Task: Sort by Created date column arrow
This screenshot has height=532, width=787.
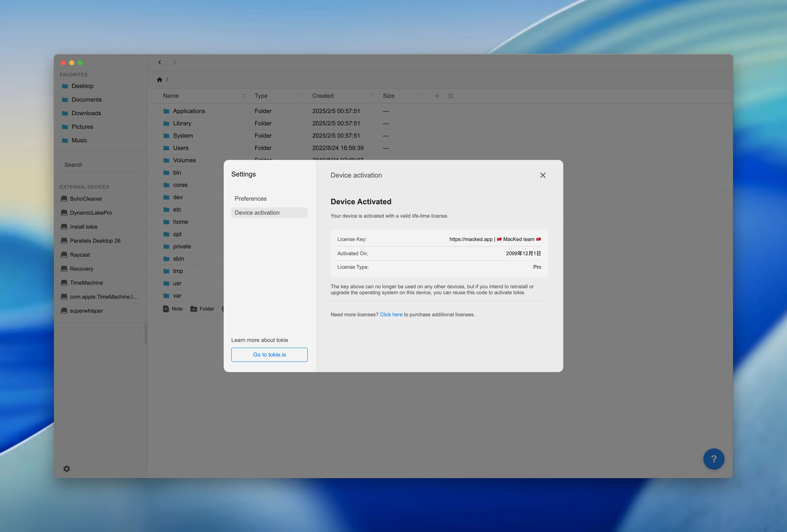Action: point(371,96)
